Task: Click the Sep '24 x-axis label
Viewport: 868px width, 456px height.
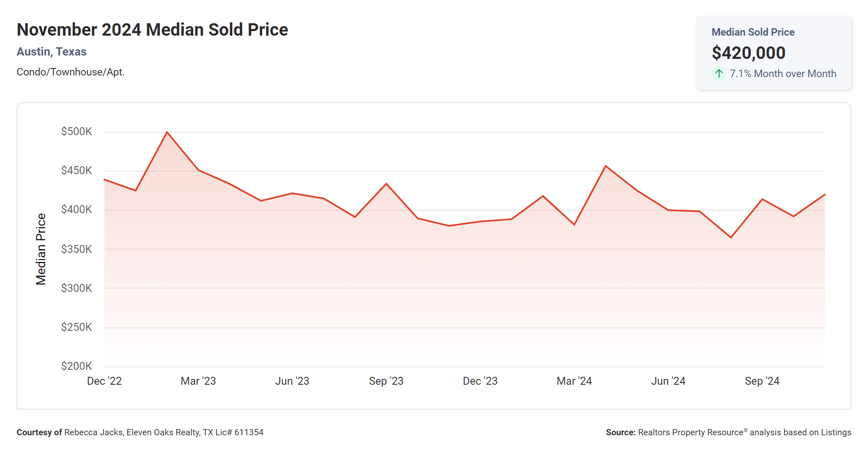Action: point(762,381)
